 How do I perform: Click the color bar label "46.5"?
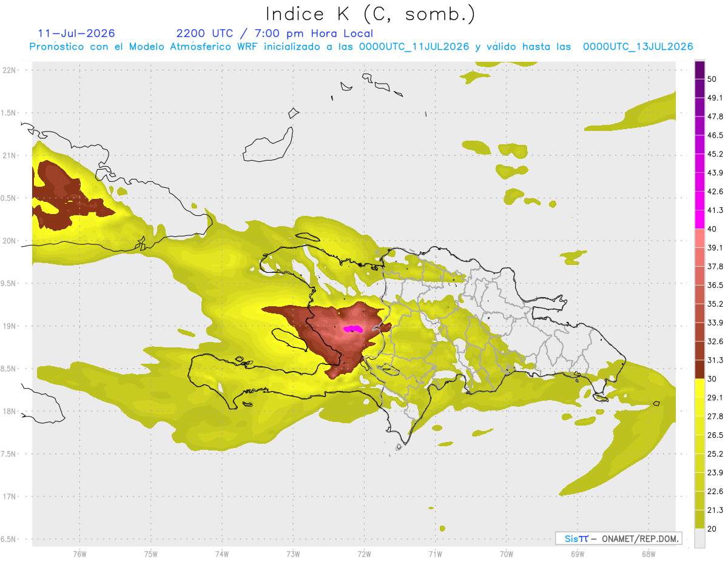pos(715,135)
